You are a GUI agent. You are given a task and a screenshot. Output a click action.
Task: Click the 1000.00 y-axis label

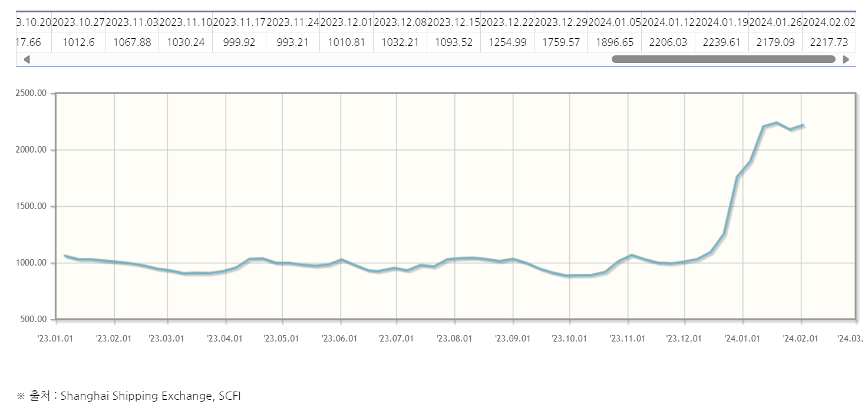pyautogui.click(x=32, y=263)
